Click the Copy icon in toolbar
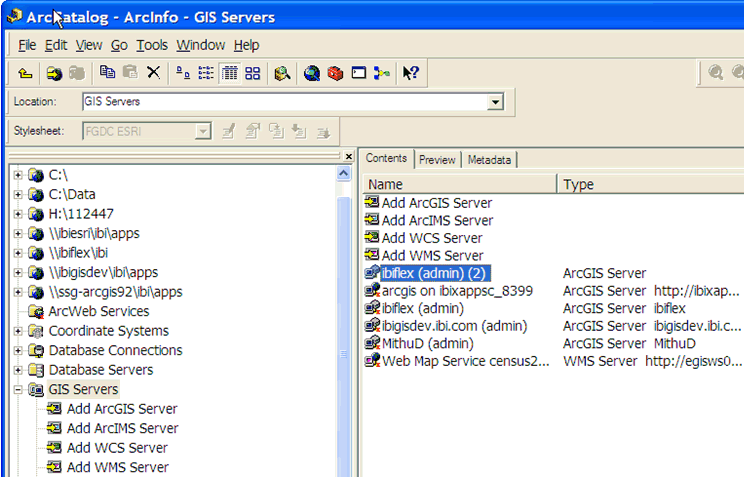The height and width of the screenshot is (477, 744). [x=107, y=73]
